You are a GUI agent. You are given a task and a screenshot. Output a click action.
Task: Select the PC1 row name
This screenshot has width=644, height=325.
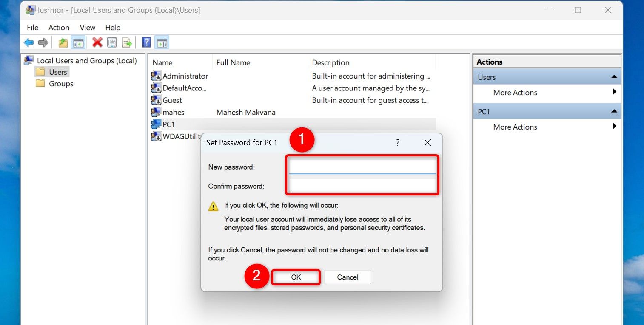[169, 124]
